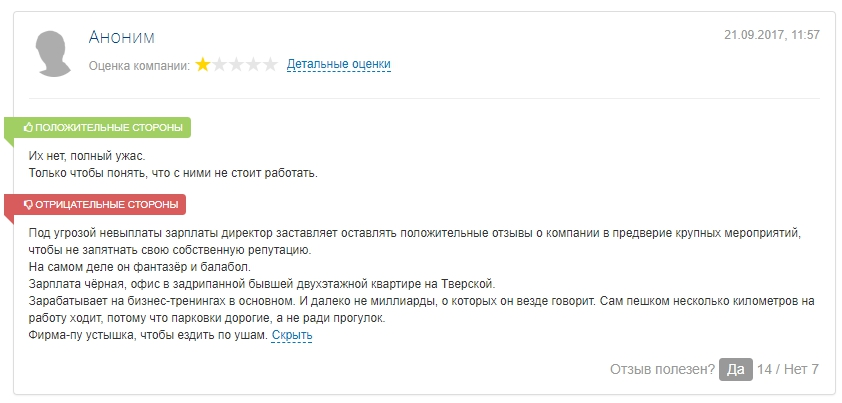The height and width of the screenshot is (403, 842).
Task: Select the third rating star
Action: [236, 65]
